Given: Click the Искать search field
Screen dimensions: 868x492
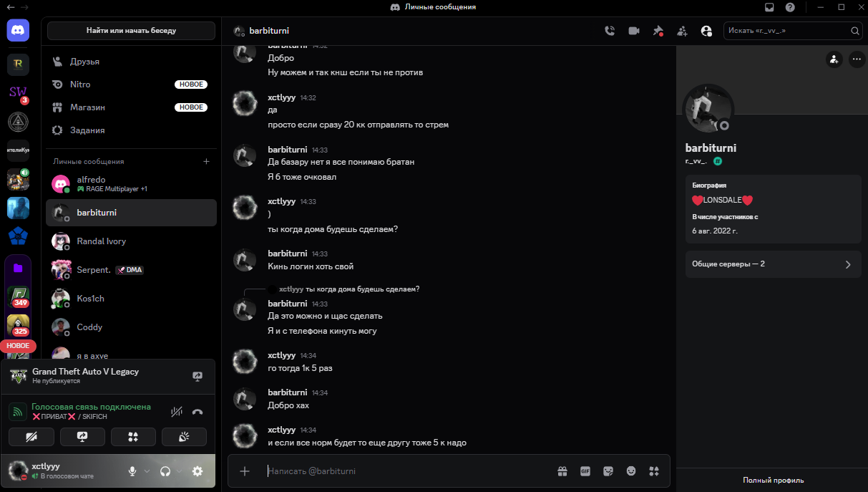Looking at the screenshot, I should (x=794, y=31).
